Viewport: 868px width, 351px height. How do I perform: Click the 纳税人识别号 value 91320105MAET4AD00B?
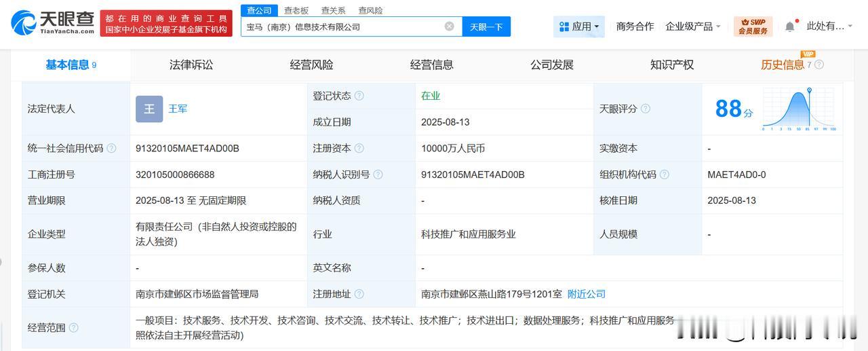[473, 174]
